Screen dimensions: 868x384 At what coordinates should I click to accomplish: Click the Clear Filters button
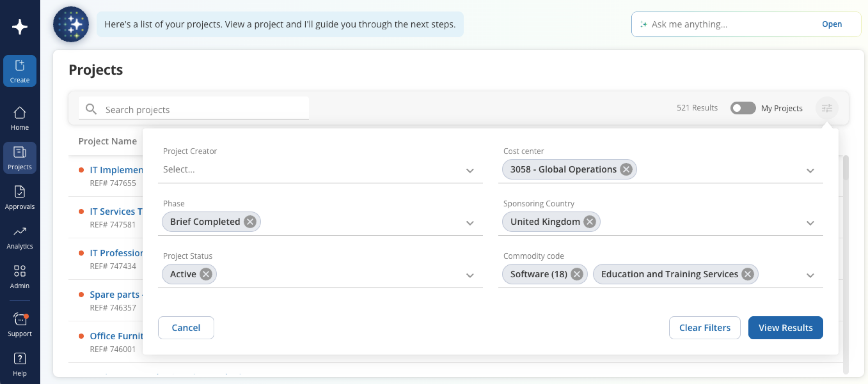[705, 327]
